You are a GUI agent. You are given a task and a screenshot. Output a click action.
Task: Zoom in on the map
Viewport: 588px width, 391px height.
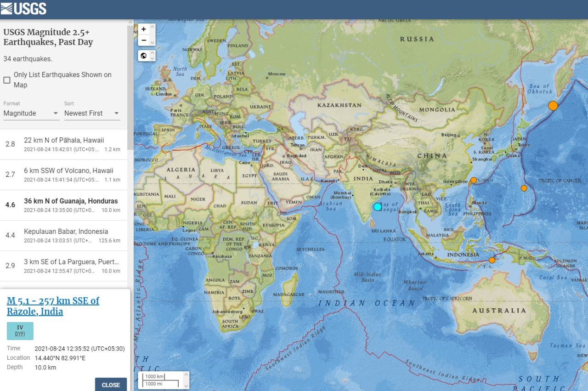tap(144, 29)
